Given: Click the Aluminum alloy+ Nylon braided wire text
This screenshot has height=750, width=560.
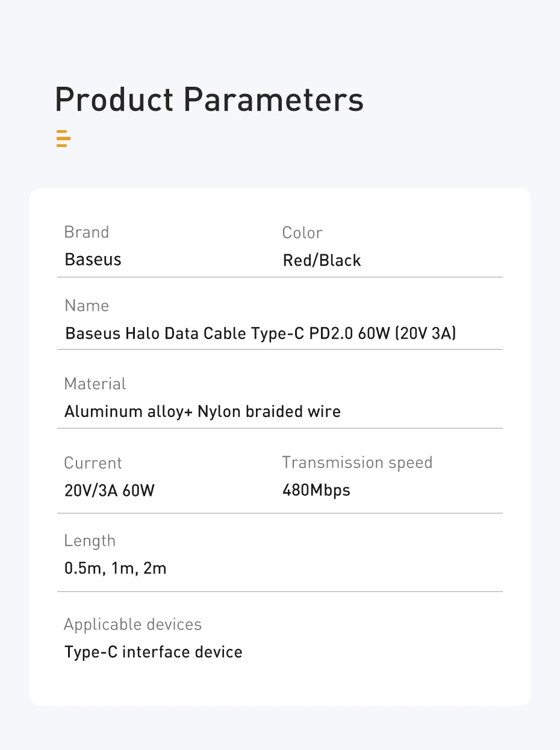Looking at the screenshot, I should point(202,411).
